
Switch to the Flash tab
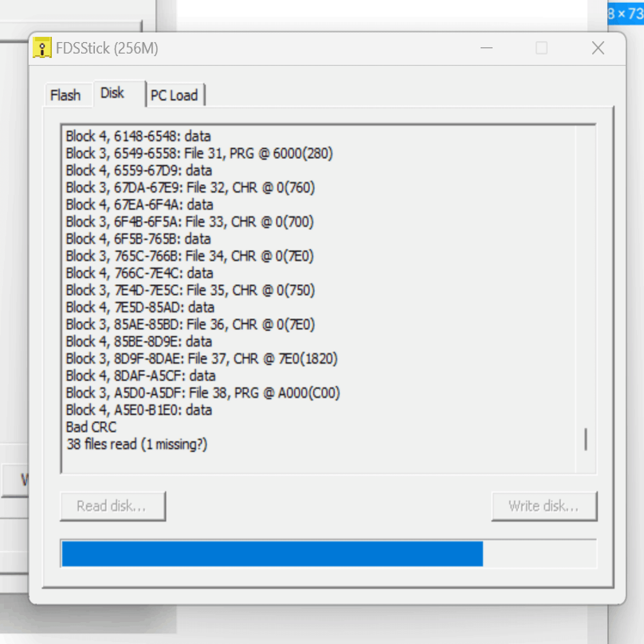(x=66, y=95)
